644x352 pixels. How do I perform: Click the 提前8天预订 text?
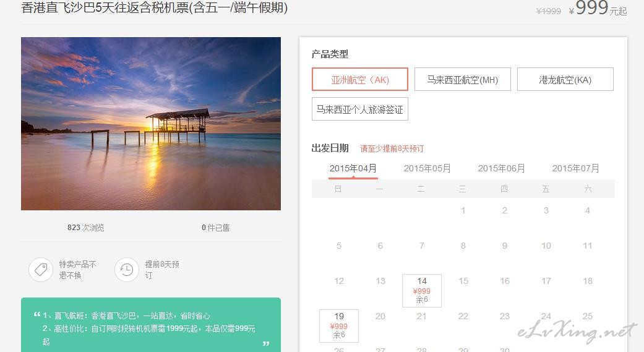click(162, 270)
